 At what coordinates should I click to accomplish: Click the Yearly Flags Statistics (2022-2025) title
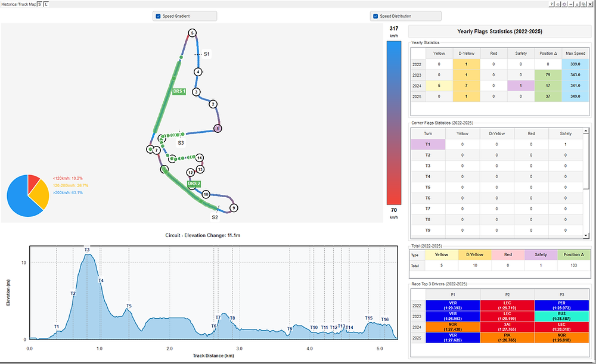point(499,32)
